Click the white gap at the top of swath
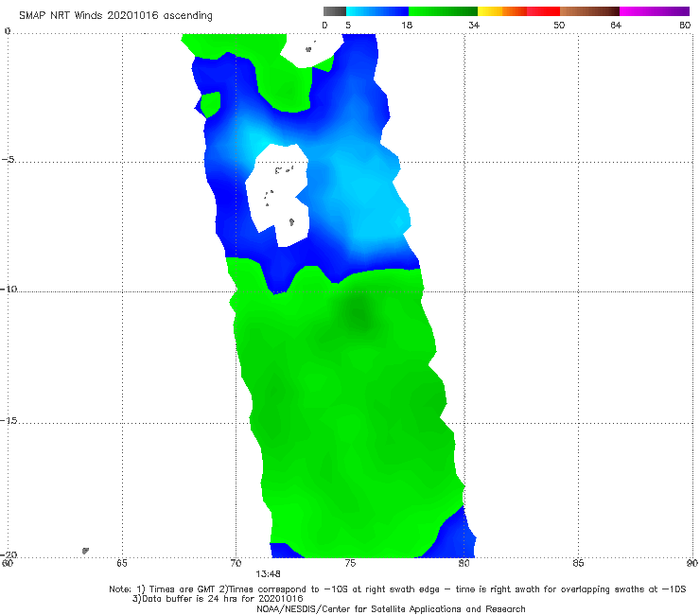The height and width of the screenshot is (615, 700). pos(311,49)
